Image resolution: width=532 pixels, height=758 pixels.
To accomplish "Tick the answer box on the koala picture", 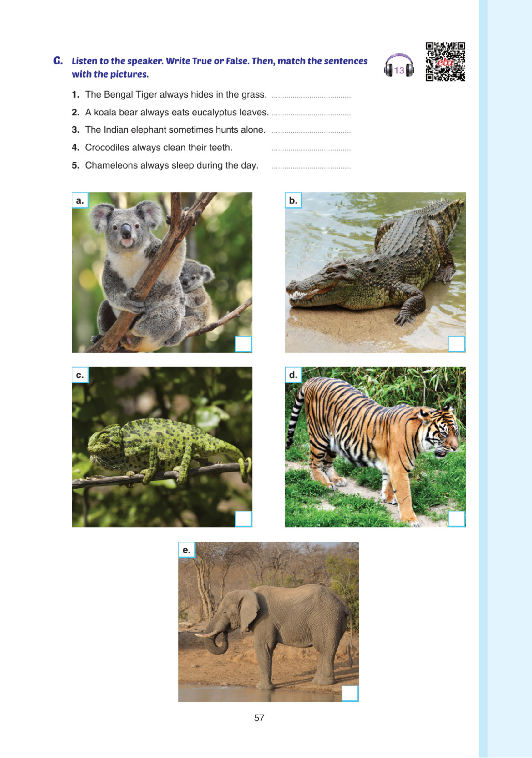I will [243, 344].
